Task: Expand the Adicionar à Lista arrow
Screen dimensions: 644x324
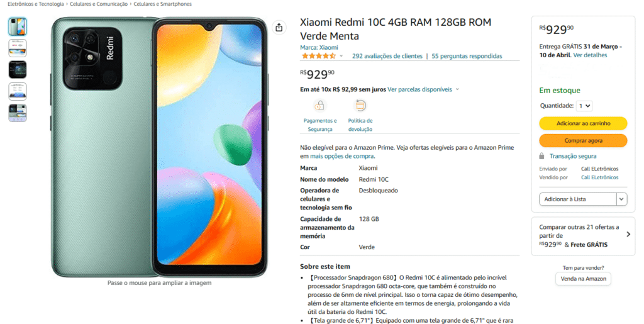Action: click(621, 199)
